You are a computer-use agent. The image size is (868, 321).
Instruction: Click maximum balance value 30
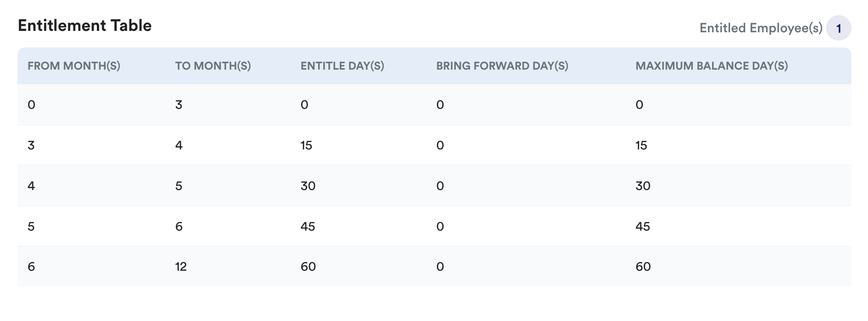point(643,186)
